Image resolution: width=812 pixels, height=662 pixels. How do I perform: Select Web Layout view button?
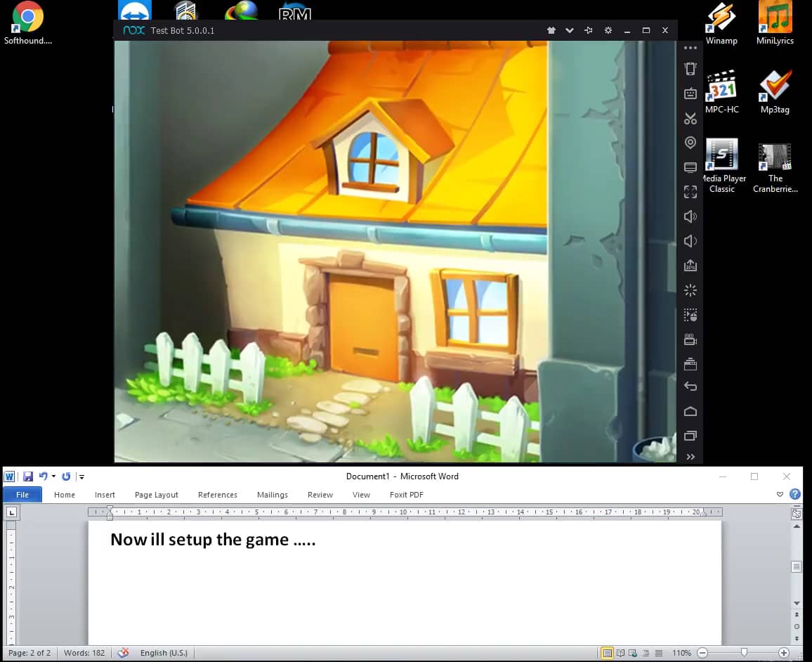633,653
